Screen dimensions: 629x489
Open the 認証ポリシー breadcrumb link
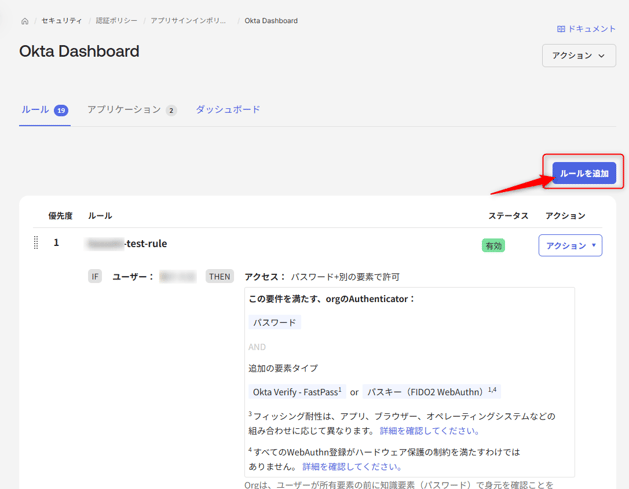(116, 21)
